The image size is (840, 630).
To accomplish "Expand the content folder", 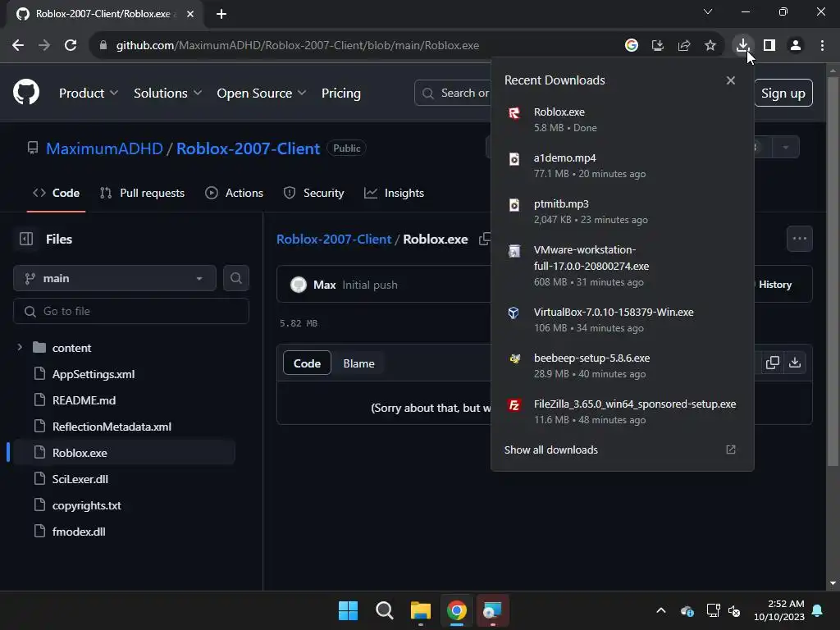I will point(20,347).
